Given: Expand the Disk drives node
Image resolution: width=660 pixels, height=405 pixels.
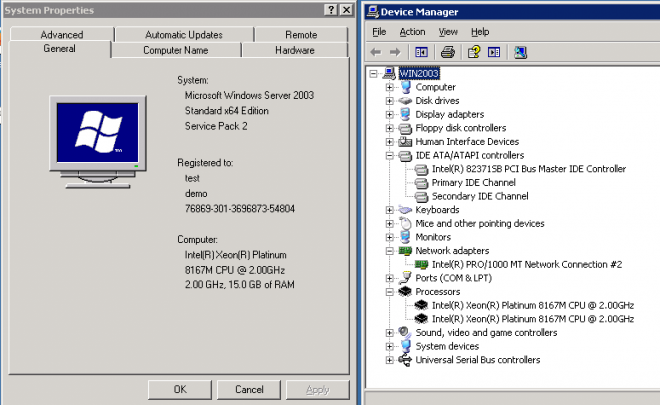Looking at the screenshot, I should [390, 101].
